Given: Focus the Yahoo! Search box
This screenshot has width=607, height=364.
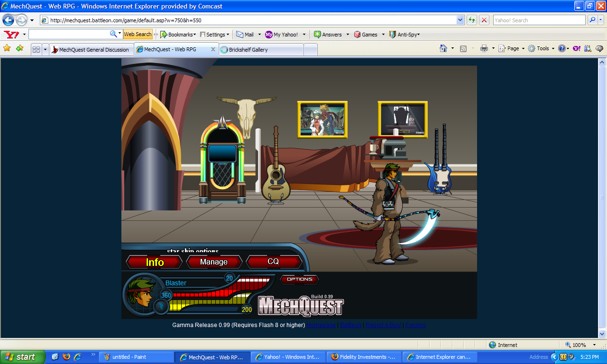Looking at the screenshot, I should [539, 20].
